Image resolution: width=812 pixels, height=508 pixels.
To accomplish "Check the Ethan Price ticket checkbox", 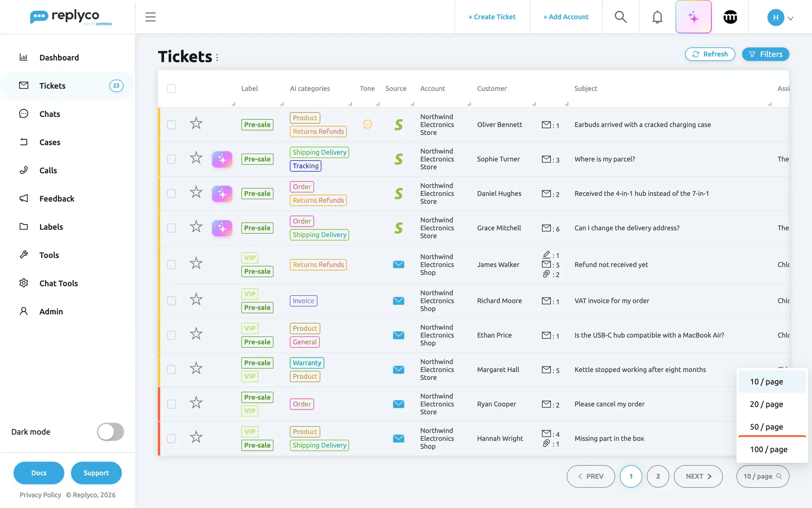I will pyautogui.click(x=171, y=335).
